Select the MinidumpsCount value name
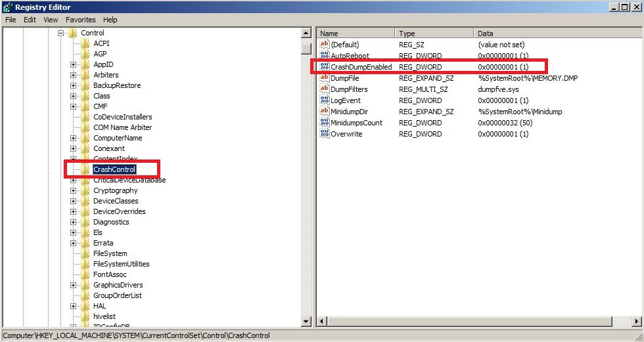The width and height of the screenshot is (644, 342). pyautogui.click(x=356, y=123)
